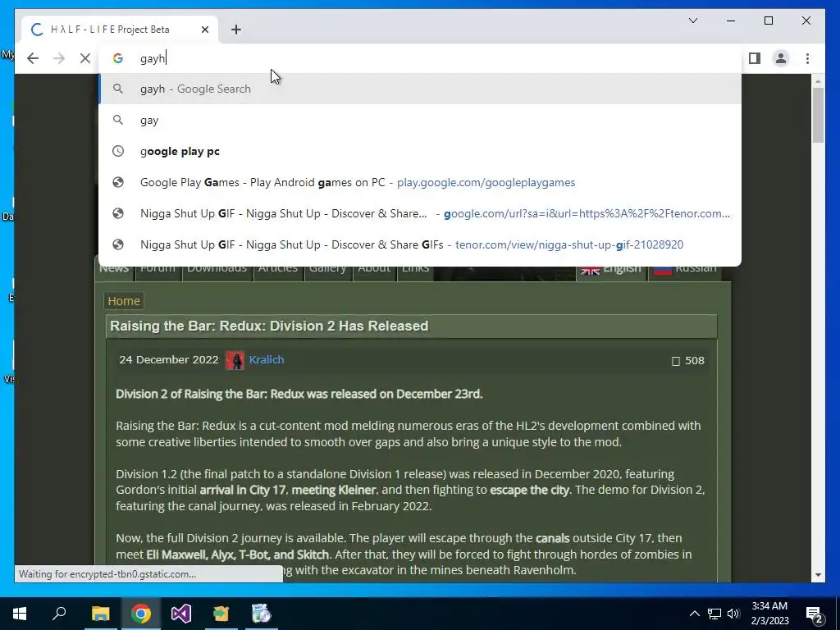
Task: Open the volume control tray icon
Action: [x=733, y=614]
